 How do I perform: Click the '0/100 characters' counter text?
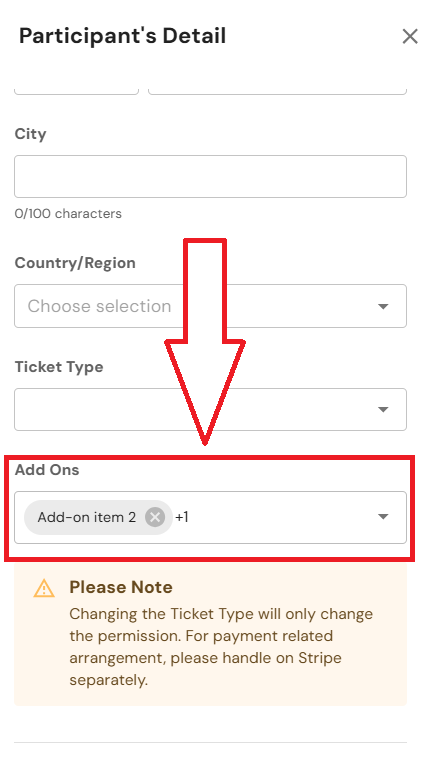(68, 214)
